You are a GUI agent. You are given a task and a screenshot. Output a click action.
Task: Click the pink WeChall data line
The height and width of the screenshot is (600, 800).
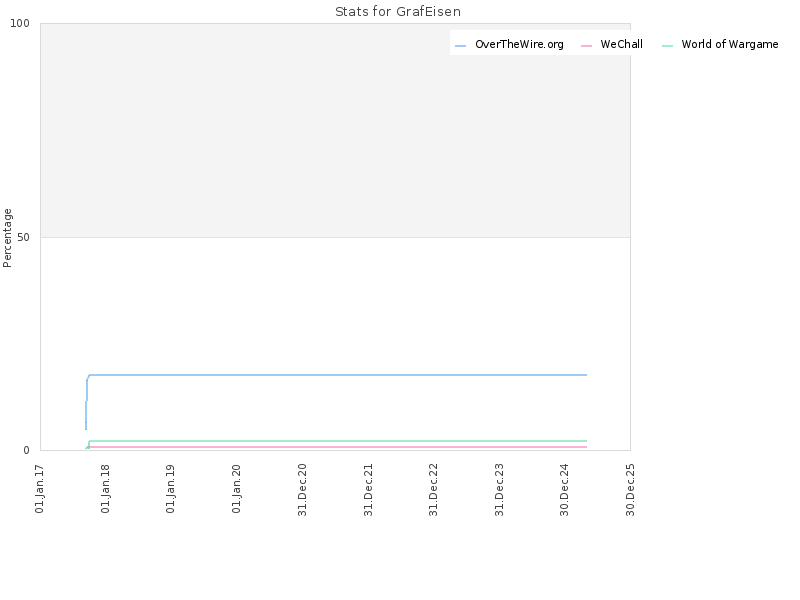pos(337,447)
